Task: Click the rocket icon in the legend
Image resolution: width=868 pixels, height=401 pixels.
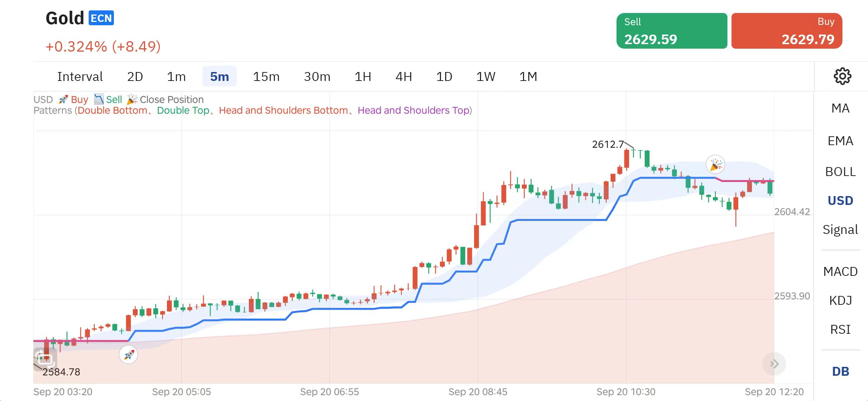Action: click(x=63, y=100)
